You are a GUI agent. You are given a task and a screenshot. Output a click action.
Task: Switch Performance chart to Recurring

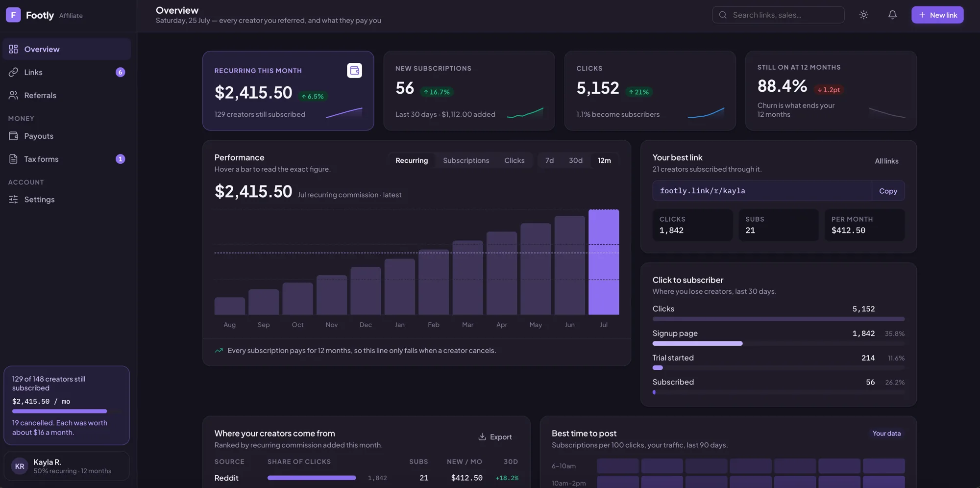(412, 160)
